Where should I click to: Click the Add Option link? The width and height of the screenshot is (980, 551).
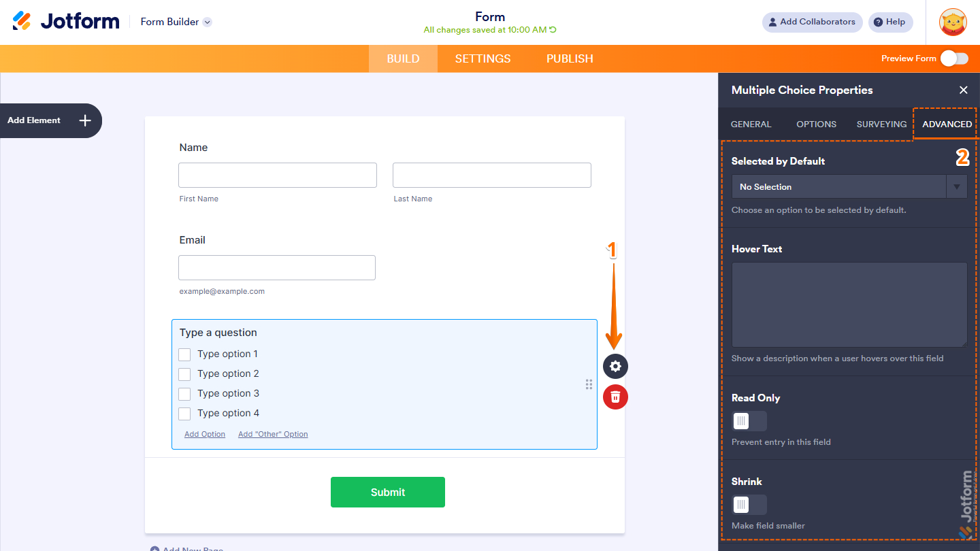pyautogui.click(x=205, y=434)
